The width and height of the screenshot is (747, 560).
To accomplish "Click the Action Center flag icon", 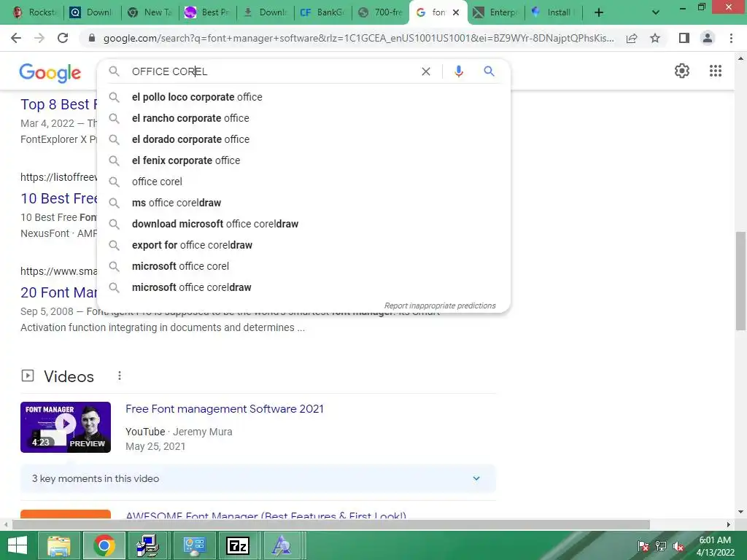I will 643,546.
